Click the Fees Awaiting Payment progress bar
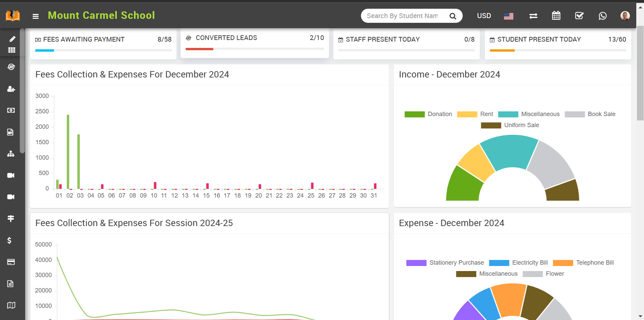Viewport: 644px width, 320px height. [x=103, y=51]
